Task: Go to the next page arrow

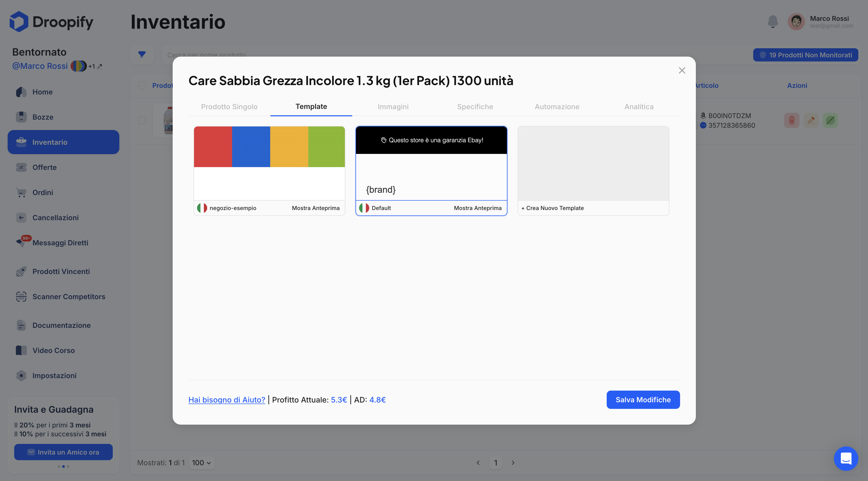Action: coord(513,463)
